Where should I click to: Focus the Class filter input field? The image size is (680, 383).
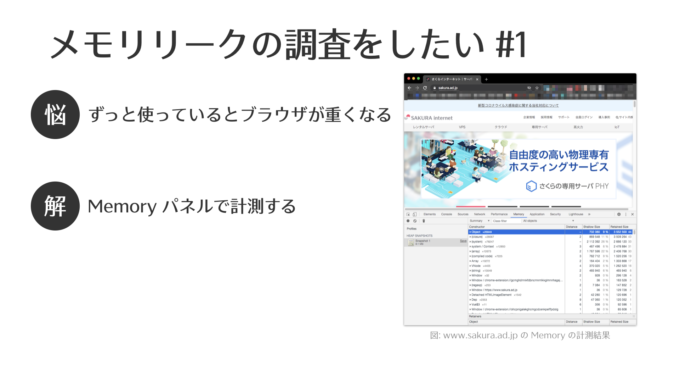(x=506, y=221)
